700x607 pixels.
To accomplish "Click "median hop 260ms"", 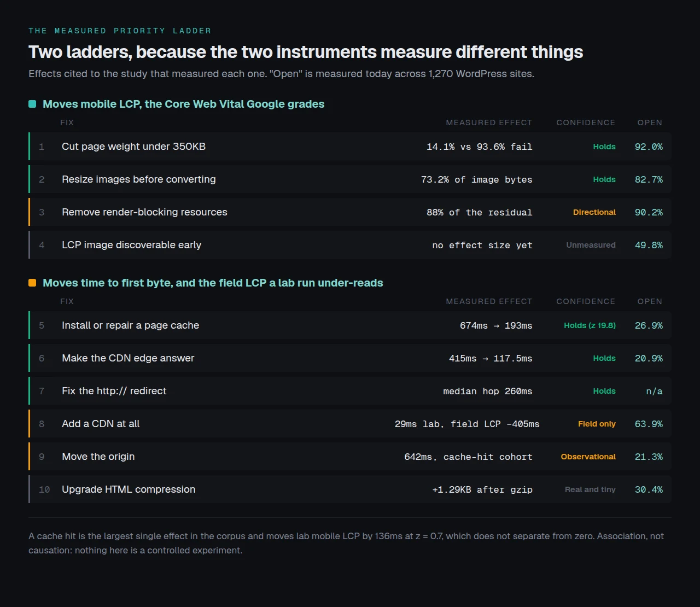I will point(487,391).
